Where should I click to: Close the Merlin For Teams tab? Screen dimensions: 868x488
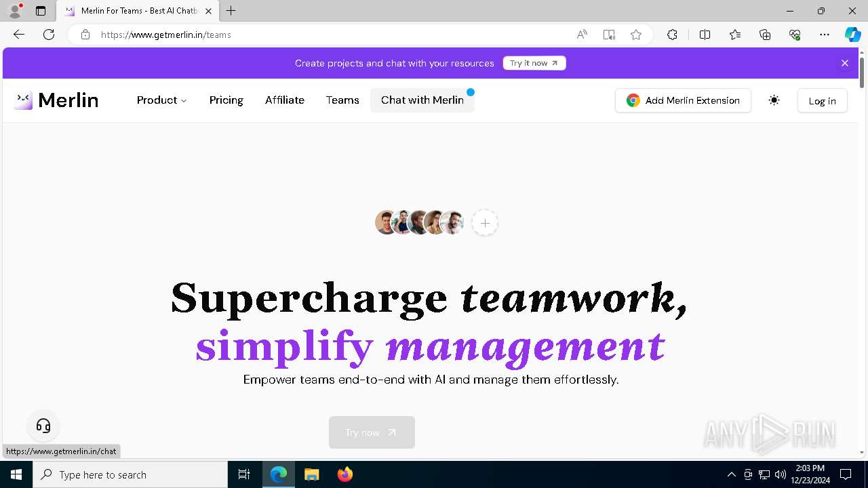208,11
